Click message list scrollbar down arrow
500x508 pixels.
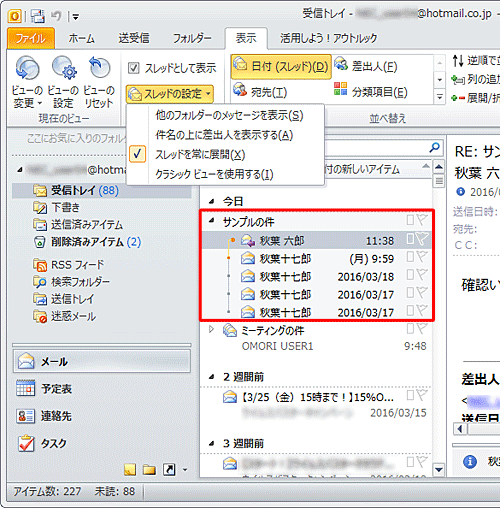(439, 470)
